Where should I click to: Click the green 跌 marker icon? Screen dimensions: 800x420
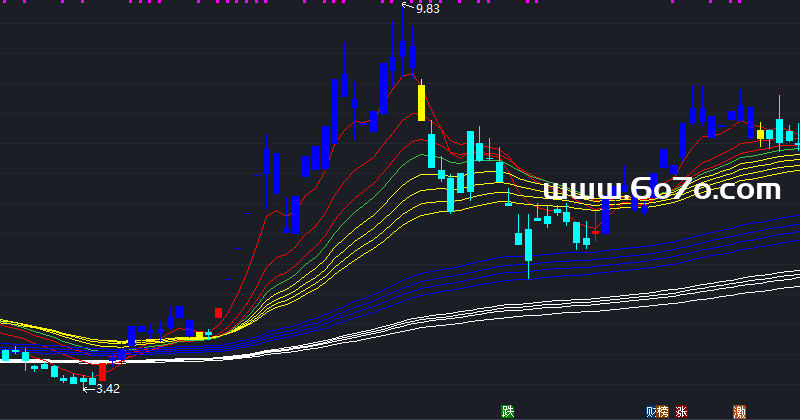click(508, 411)
